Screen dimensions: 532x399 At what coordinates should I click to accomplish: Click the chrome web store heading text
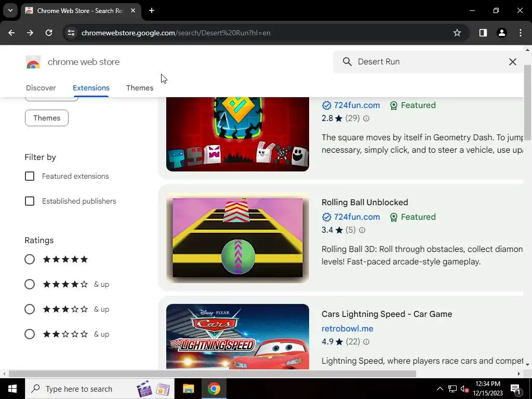pos(84,62)
